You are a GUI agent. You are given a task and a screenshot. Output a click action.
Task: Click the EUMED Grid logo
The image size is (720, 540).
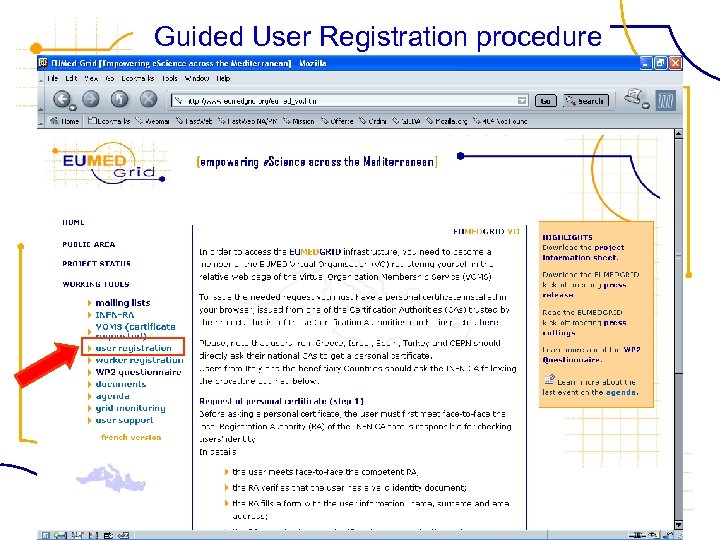pyautogui.click(x=109, y=164)
